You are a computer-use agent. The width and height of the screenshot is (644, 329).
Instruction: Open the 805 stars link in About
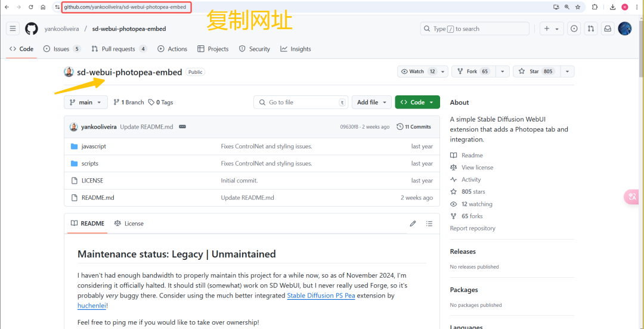pos(468,192)
